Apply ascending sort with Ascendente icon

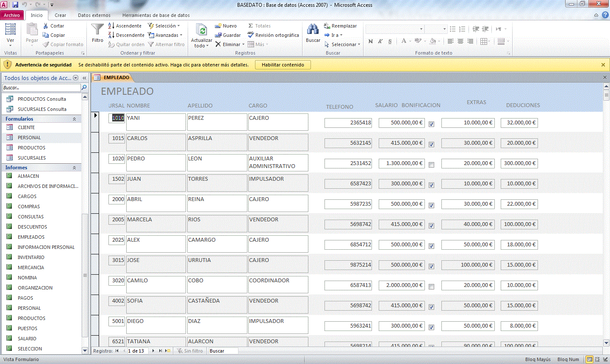pos(111,25)
